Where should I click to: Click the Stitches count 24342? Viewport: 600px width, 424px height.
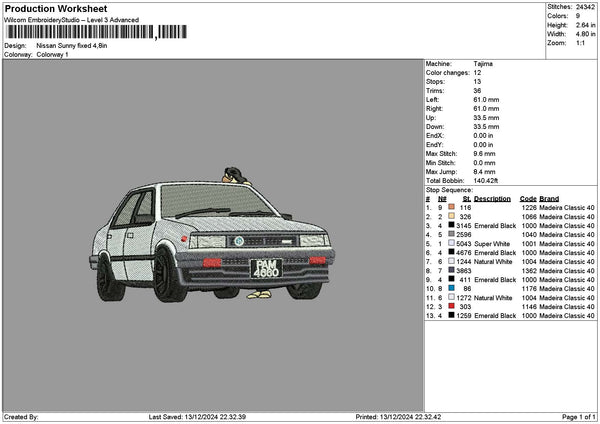coord(585,7)
